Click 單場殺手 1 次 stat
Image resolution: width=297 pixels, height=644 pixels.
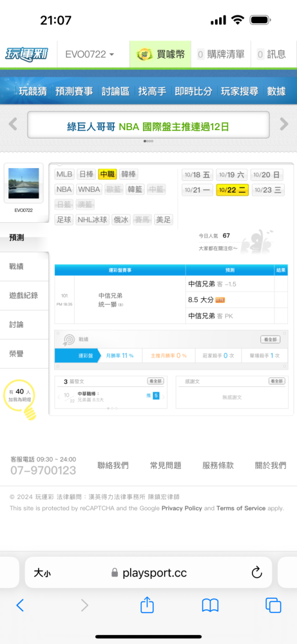263,355
